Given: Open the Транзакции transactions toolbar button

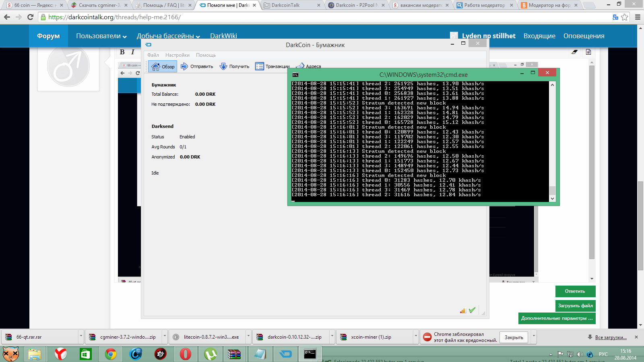Looking at the screenshot, I should click(x=272, y=66).
